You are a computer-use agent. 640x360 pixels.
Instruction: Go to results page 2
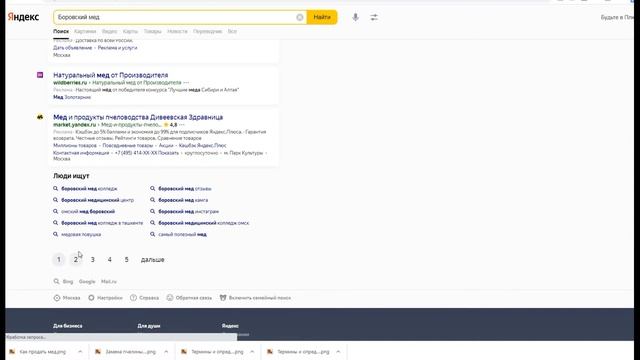coord(76,260)
